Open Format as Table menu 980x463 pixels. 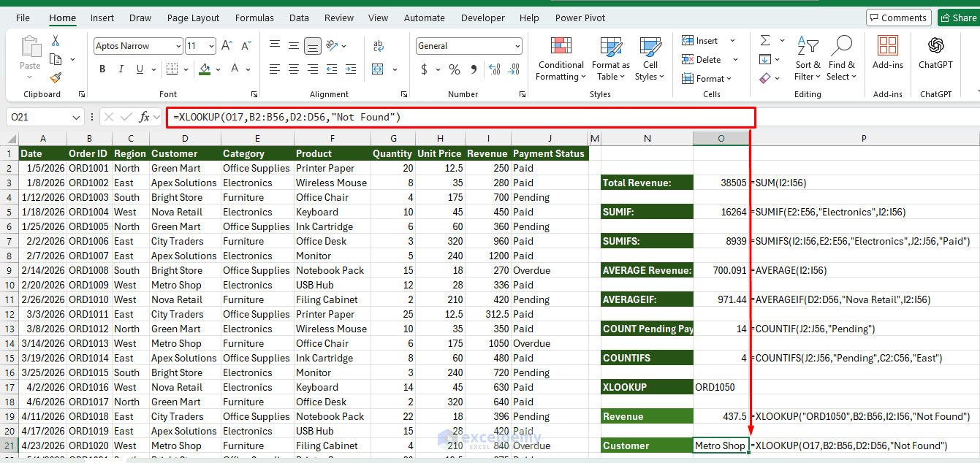pos(611,58)
